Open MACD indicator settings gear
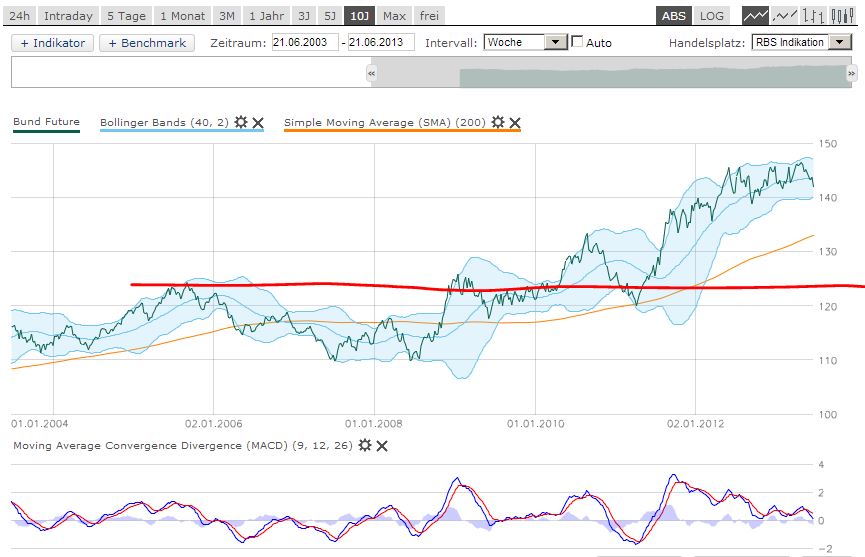The height and width of the screenshot is (557, 865). 365,445
